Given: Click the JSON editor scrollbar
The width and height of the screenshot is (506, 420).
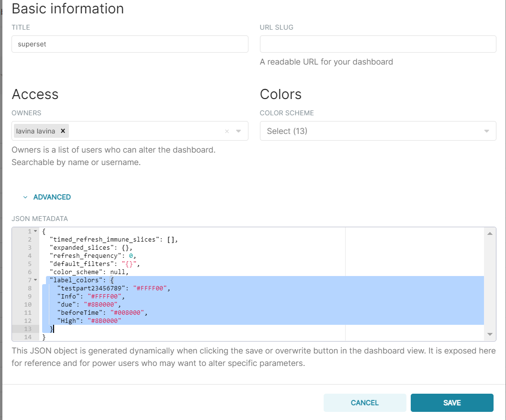Looking at the screenshot, I should pyautogui.click(x=489, y=282).
